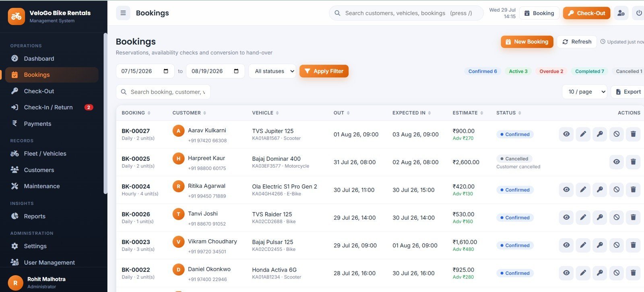Viewport: 644px width, 292px height.
Task: Toggle the sidebar hamburger menu
Action: (x=123, y=13)
